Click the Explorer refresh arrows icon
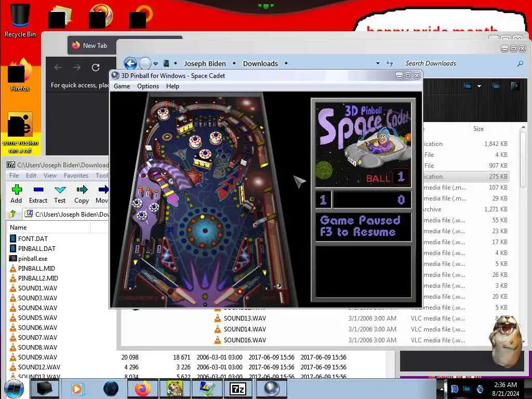 (390, 63)
